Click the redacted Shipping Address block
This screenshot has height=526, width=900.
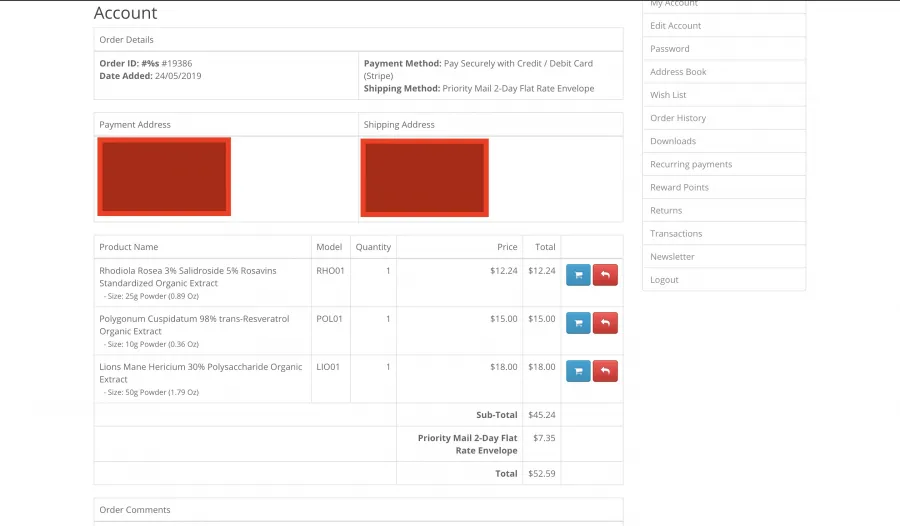[424, 177]
